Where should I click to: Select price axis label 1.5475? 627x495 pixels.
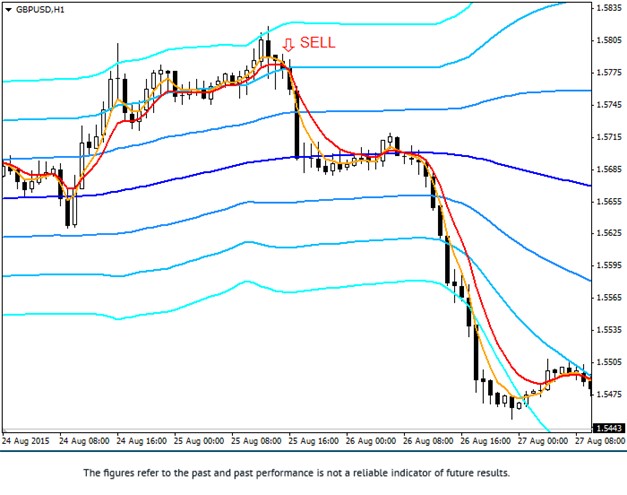tap(609, 394)
